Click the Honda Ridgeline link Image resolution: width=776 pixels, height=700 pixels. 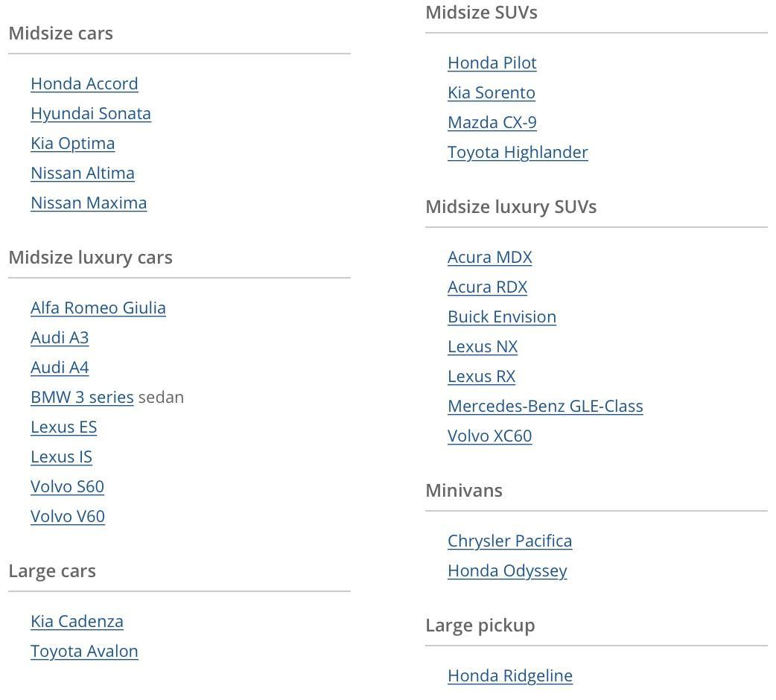[x=509, y=675]
